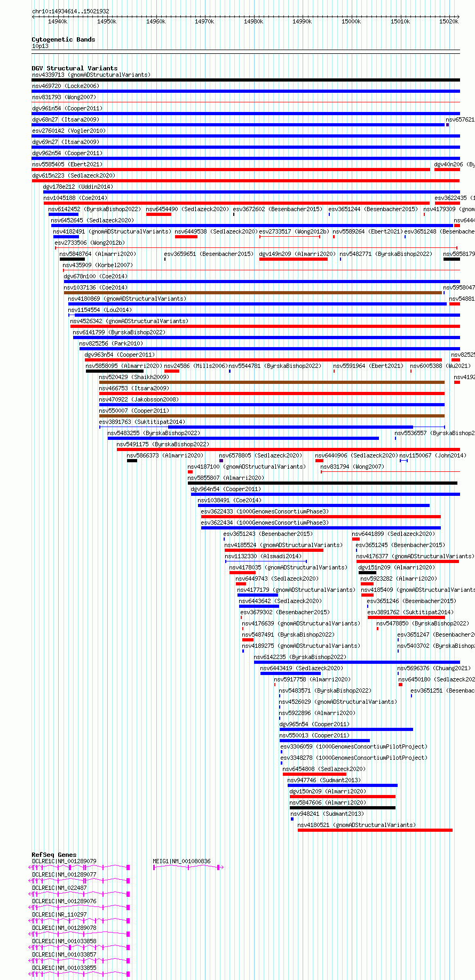This screenshot has height=980, width=475.
Task: Click DCLRE1C|NM_001289079 gene transcript label
Action: (64, 861)
